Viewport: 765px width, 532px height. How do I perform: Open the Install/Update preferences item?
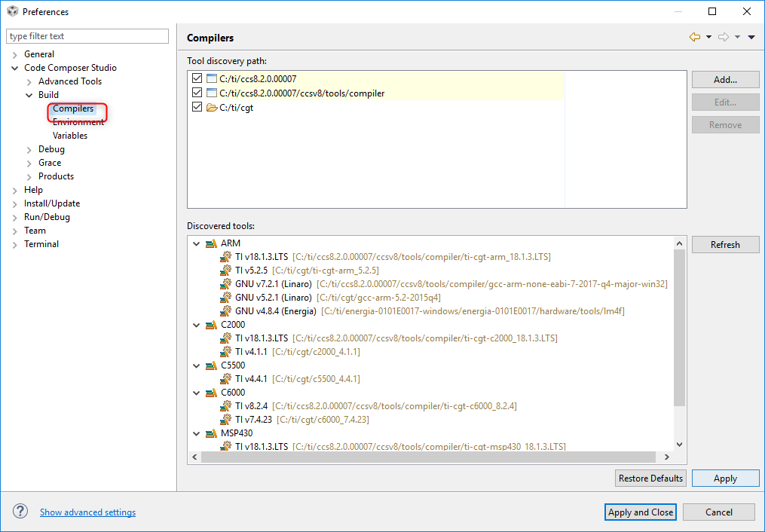52,203
